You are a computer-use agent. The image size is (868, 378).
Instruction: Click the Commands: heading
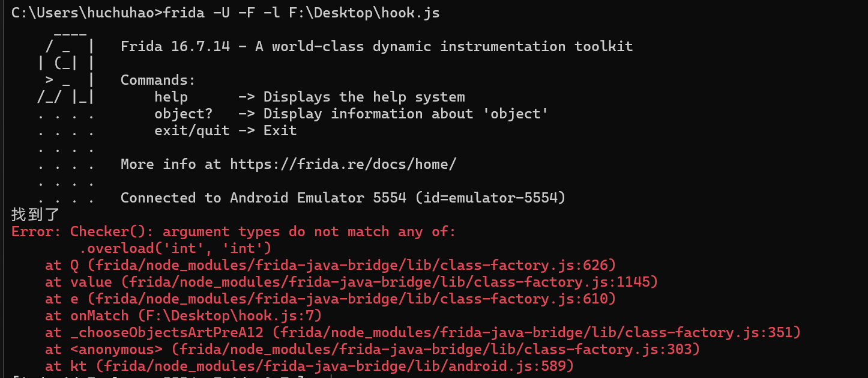click(158, 80)
